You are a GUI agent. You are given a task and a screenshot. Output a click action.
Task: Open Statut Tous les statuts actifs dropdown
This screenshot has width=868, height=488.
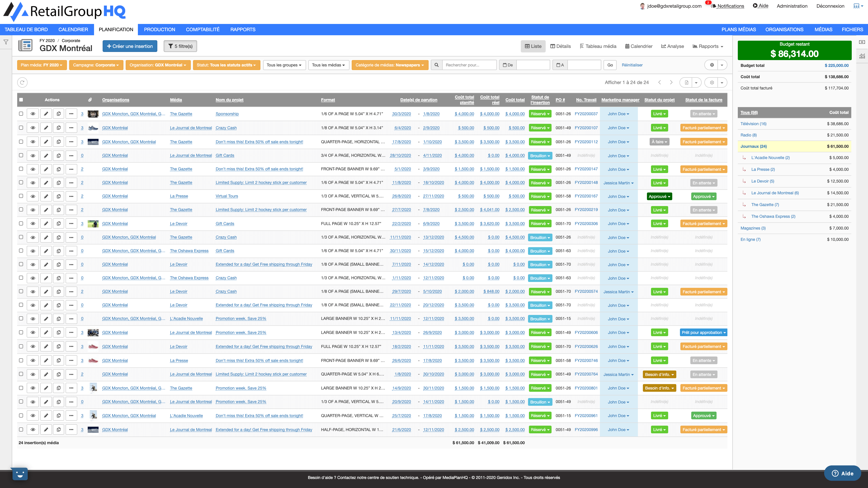pos(226,65)
